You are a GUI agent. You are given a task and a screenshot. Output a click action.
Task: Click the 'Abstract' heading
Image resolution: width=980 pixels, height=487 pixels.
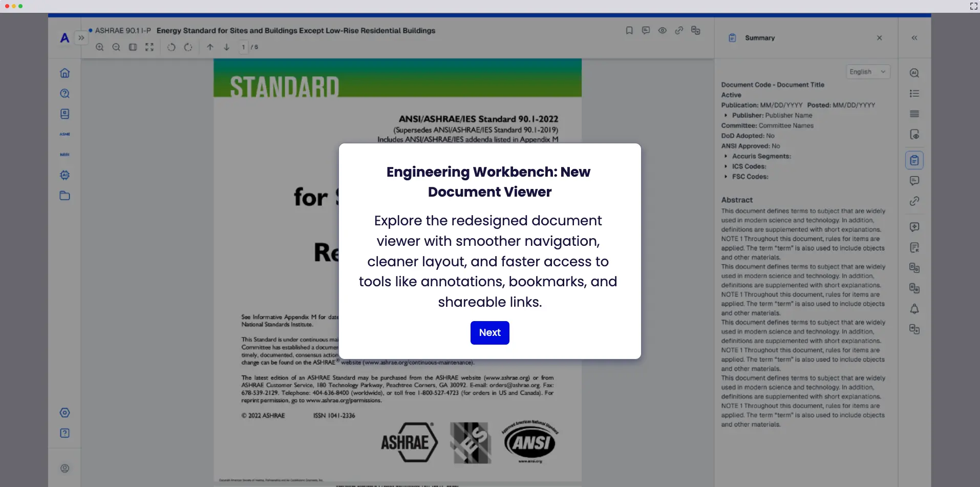coord(737,200)
